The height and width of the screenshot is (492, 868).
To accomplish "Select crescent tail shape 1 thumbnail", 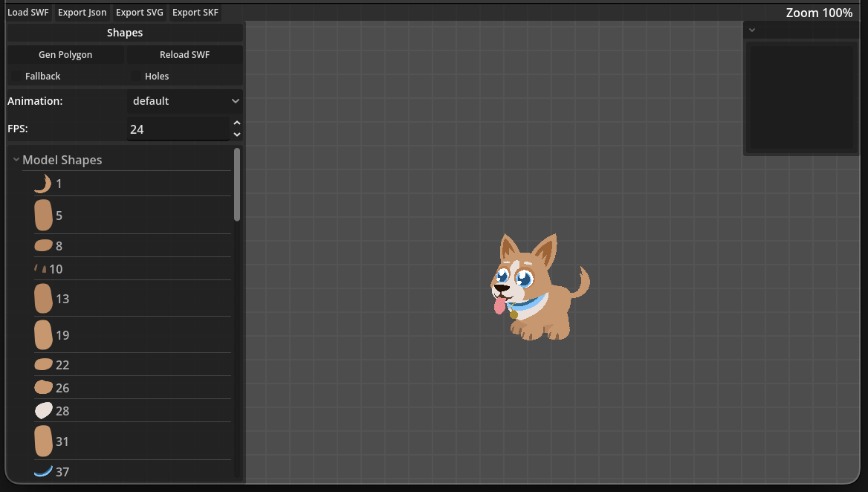I will [42, 184].
